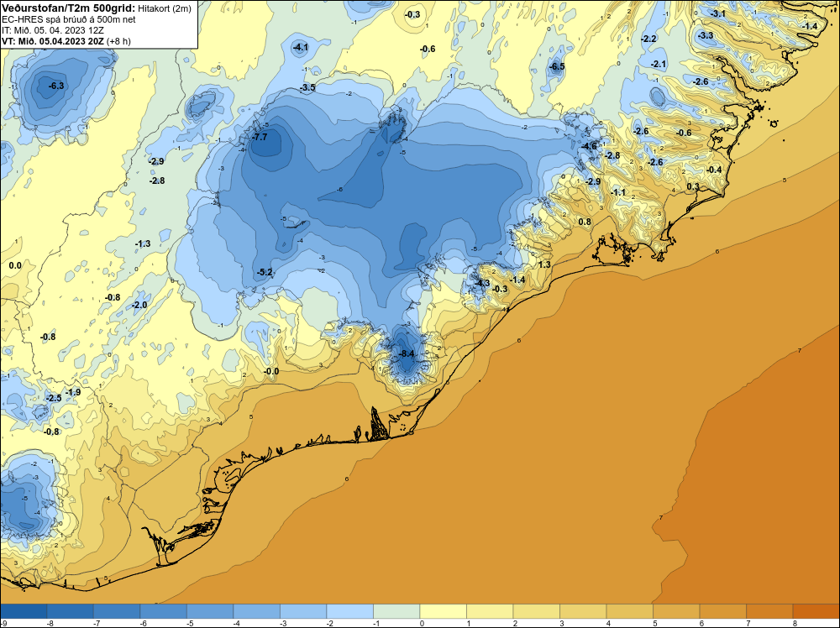Click the -6.5 cold spot label

click(x=557, y=66)
